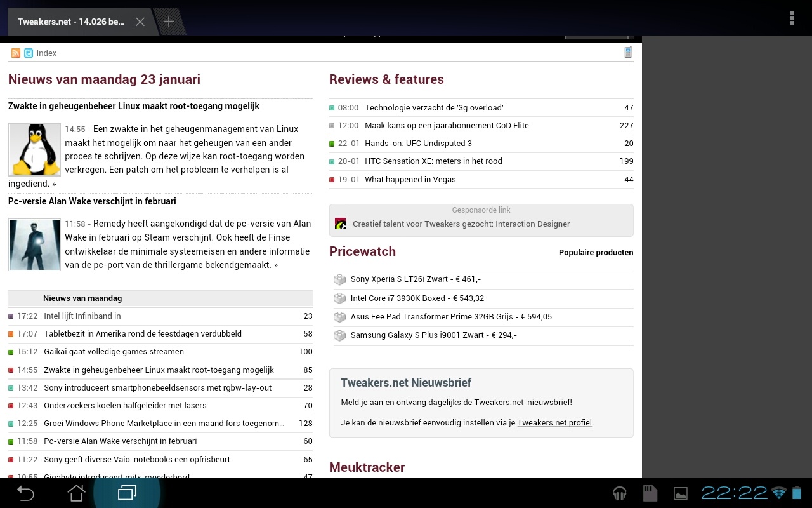
Task: Open Groei Windows Phone Marketplace article
Action: pos(164,423)
